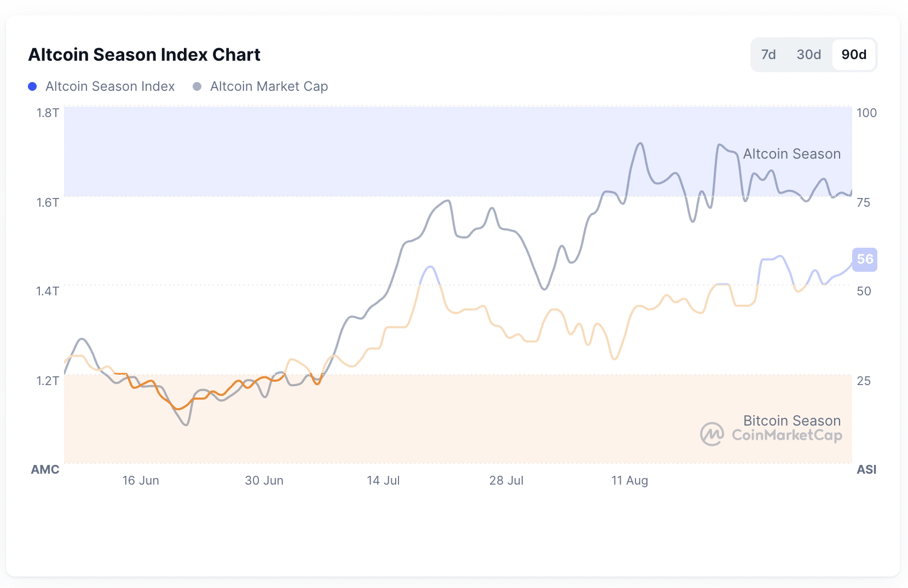Select the 90d time range option
908x588 pixels.
[x=854, y=55]
